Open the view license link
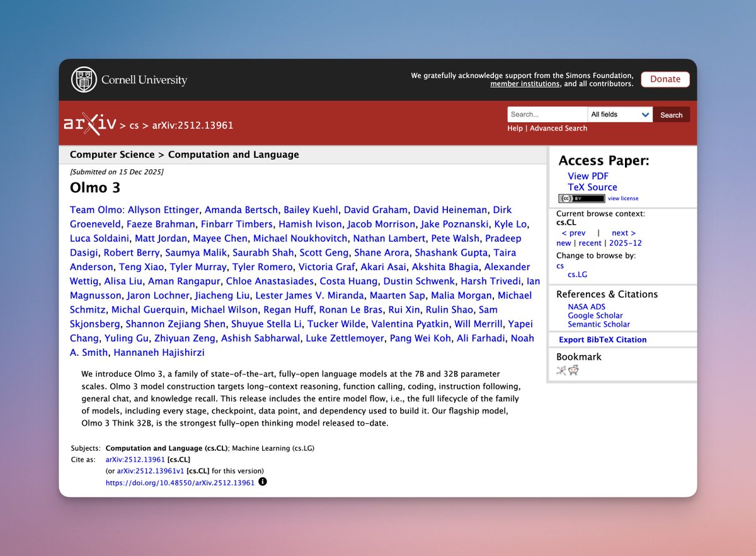 (623, 198)
